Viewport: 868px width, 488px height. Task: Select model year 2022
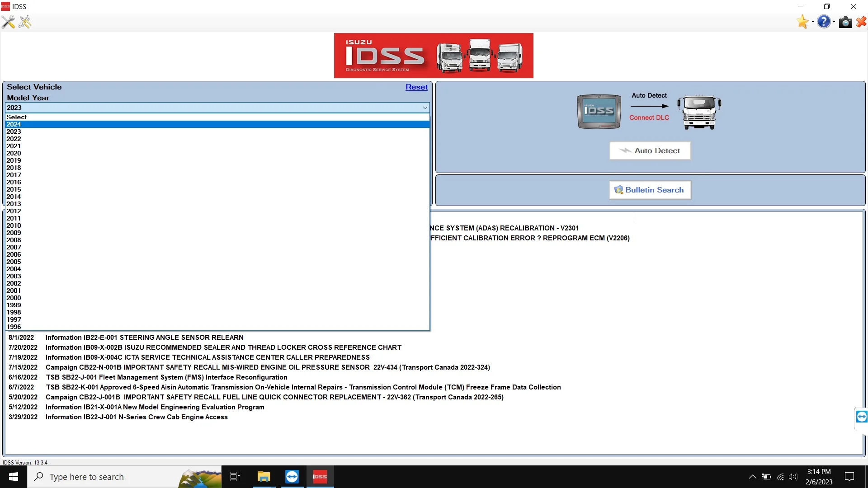[x=217, y=139]
